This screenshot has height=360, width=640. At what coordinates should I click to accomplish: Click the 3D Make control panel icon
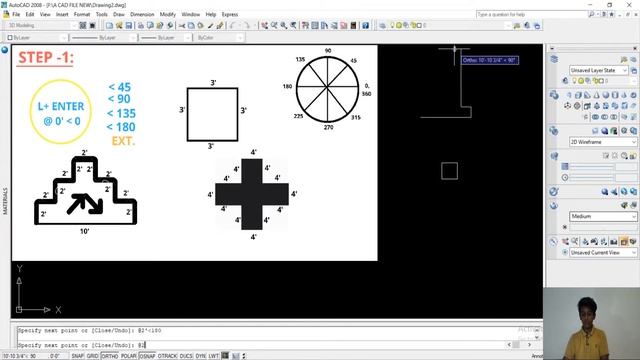[554, 95]
